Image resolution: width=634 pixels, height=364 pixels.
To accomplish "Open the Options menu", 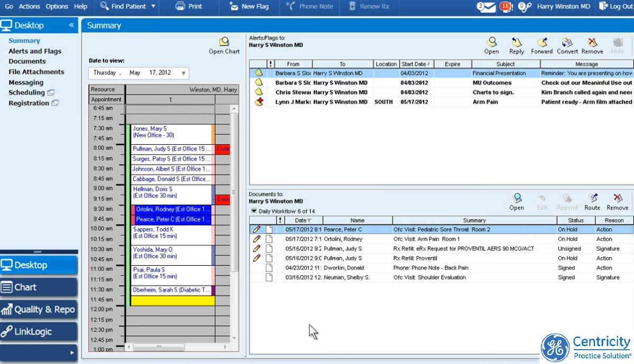I will pyautogui.click(x=57, y=6).
